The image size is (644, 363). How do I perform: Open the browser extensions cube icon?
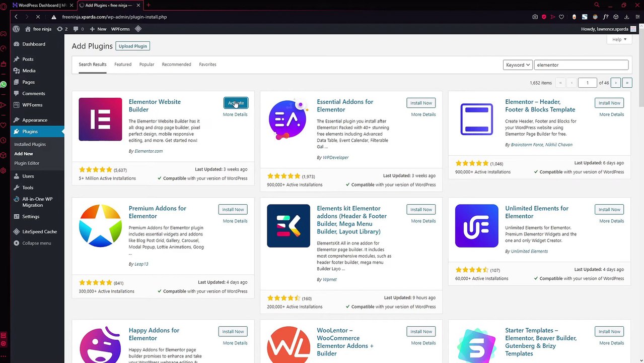point(616,17)
